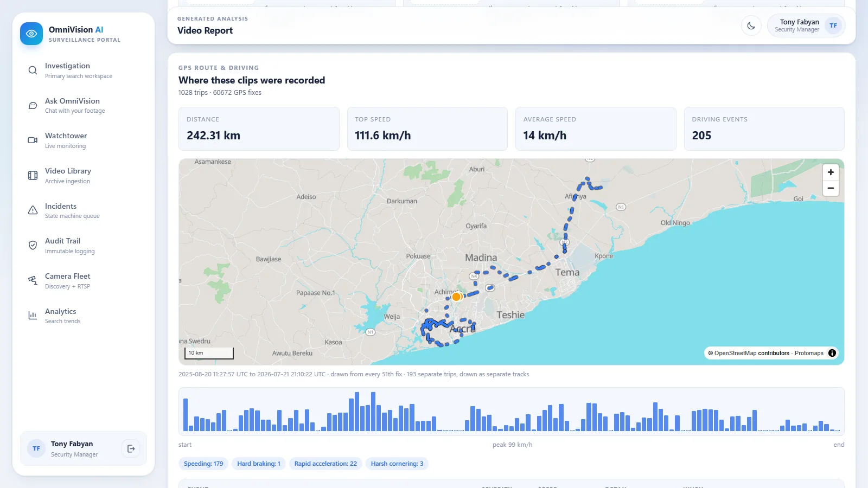Image resolution: width=868 pixels, height=488 pixels.
Task: Click the Top Speed 111.6 km/h card
Action: coord(427,129)
